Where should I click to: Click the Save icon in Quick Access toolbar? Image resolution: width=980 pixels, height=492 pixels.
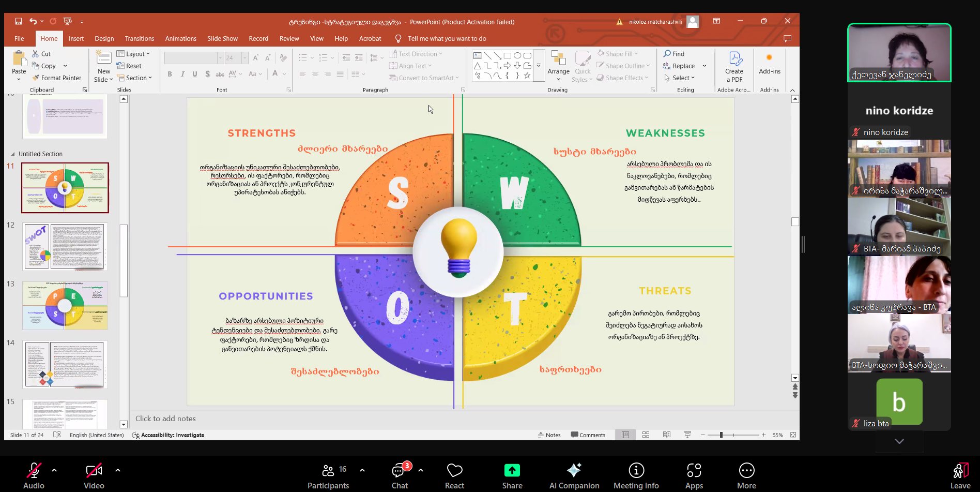19,21
